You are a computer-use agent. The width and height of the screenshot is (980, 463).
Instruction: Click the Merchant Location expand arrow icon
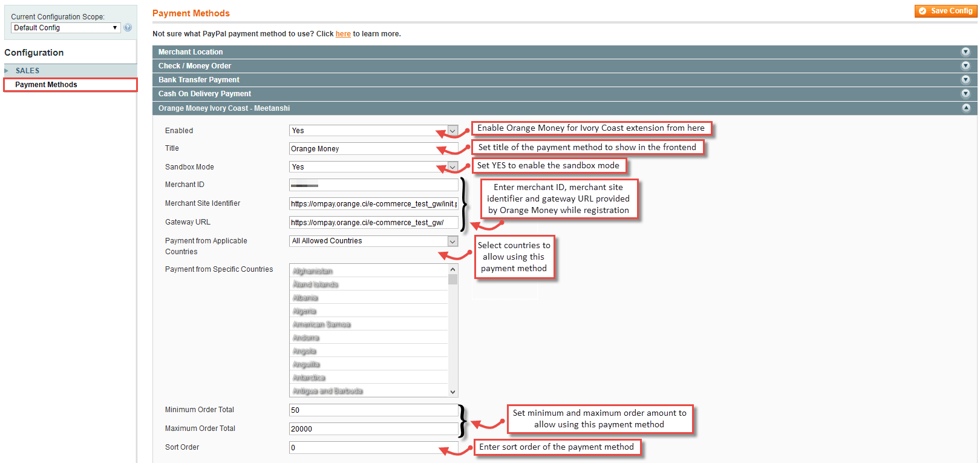[x=965, y=52]
